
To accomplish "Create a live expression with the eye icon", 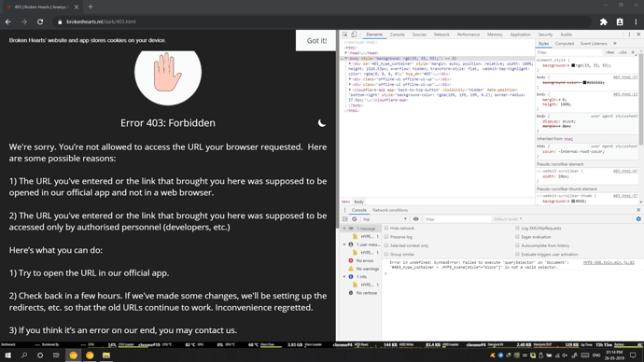I will [415, 219].
